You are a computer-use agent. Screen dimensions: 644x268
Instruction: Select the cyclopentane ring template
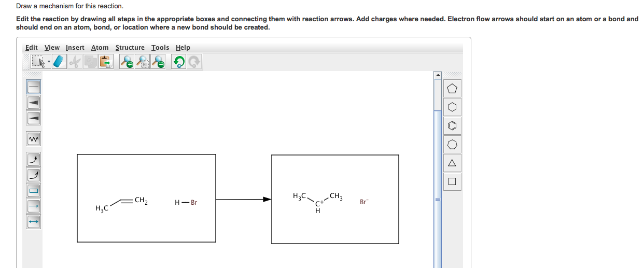[452, 89]
